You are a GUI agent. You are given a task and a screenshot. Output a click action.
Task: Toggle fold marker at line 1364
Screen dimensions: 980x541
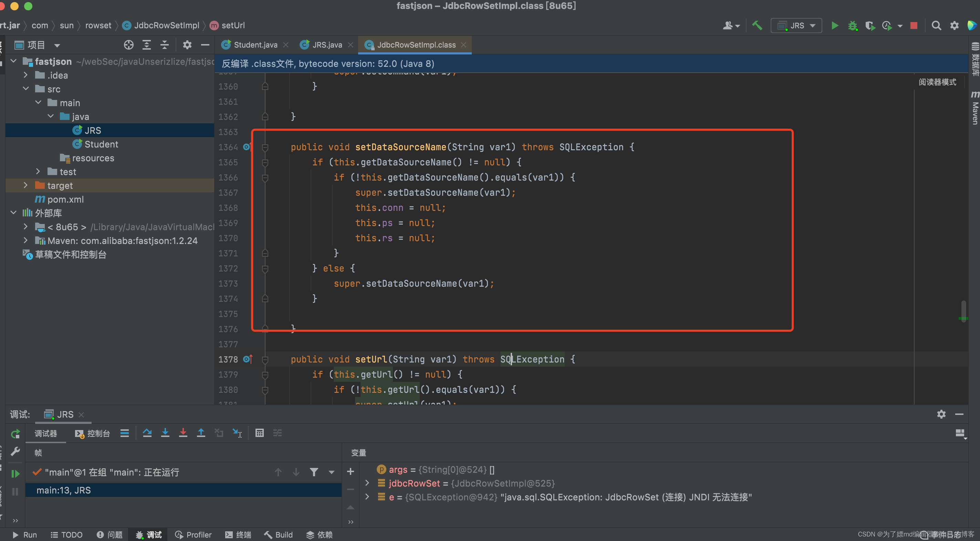pos(265,147)
